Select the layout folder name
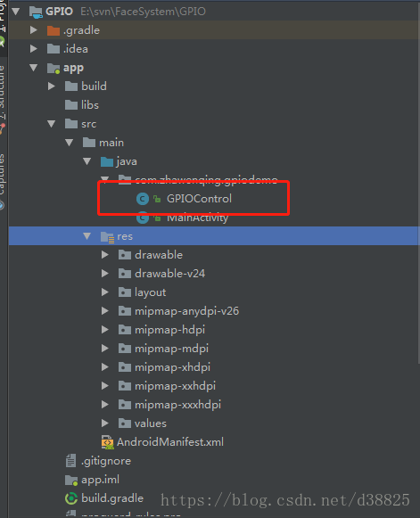 pos(151,292)
